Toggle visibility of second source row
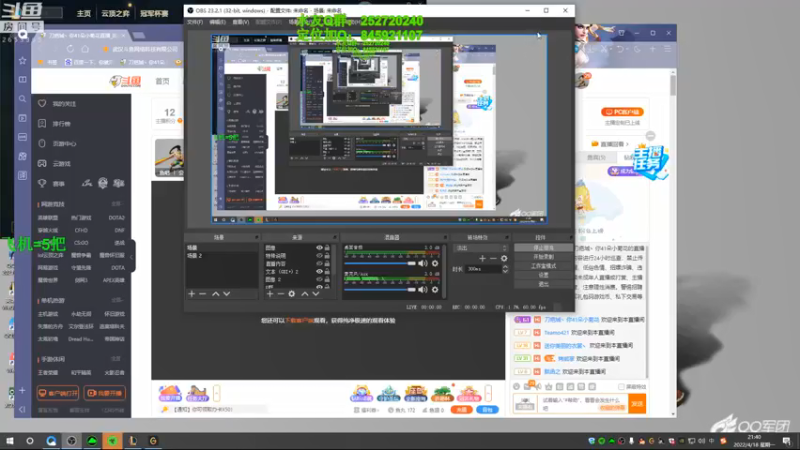The image size is (800, 450). coord(319,256)
